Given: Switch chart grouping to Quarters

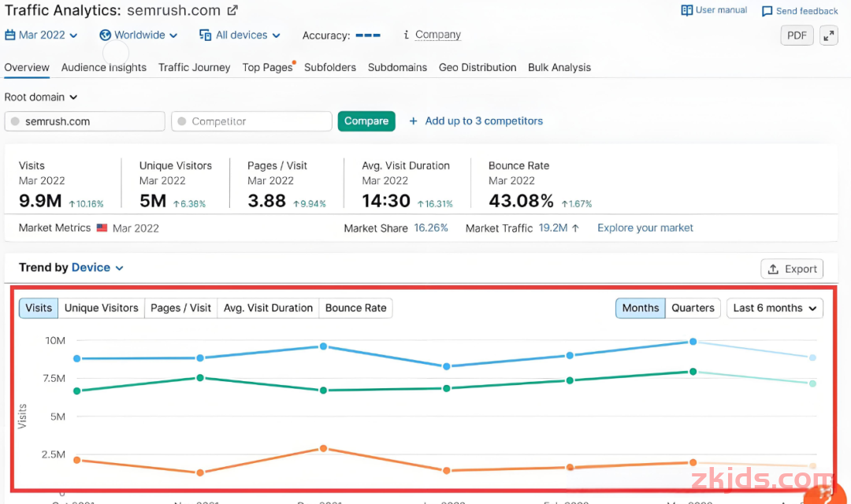Looking at the screenshot, I should click(693, 308).
